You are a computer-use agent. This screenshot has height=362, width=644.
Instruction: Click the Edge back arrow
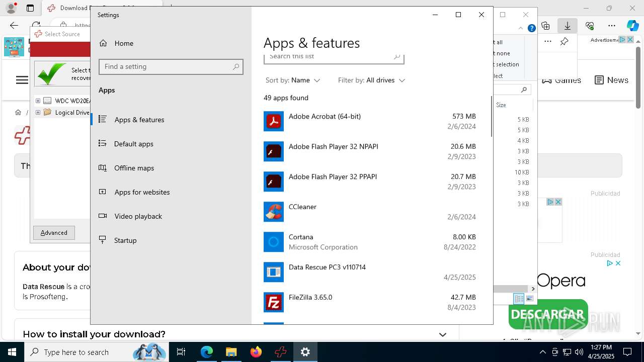[14, 25]
